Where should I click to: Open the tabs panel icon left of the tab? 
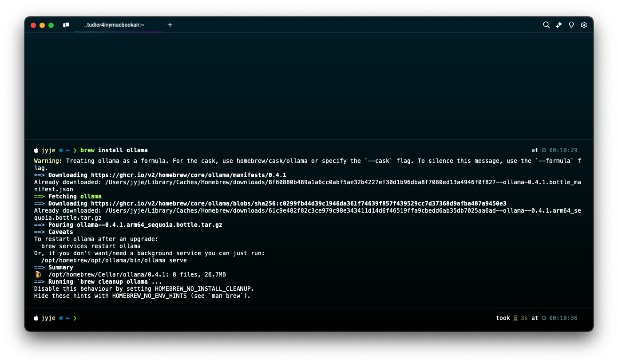tap(66, 25)
